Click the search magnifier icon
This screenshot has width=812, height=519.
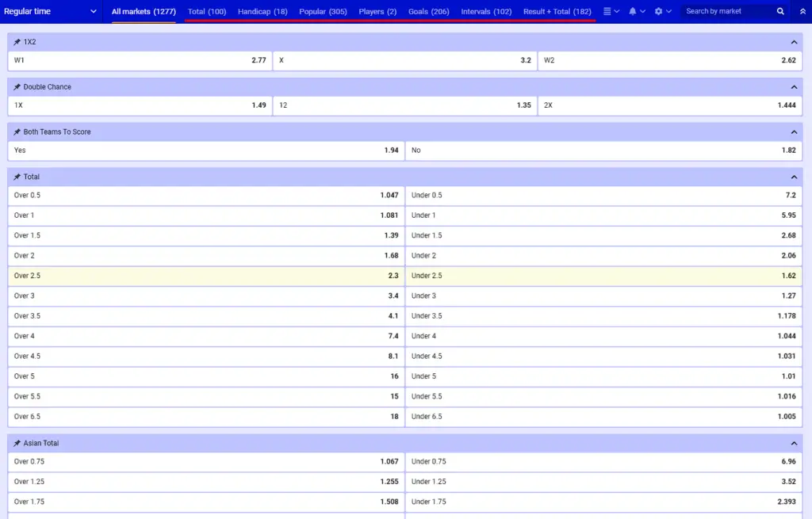(x=780, y=12)
